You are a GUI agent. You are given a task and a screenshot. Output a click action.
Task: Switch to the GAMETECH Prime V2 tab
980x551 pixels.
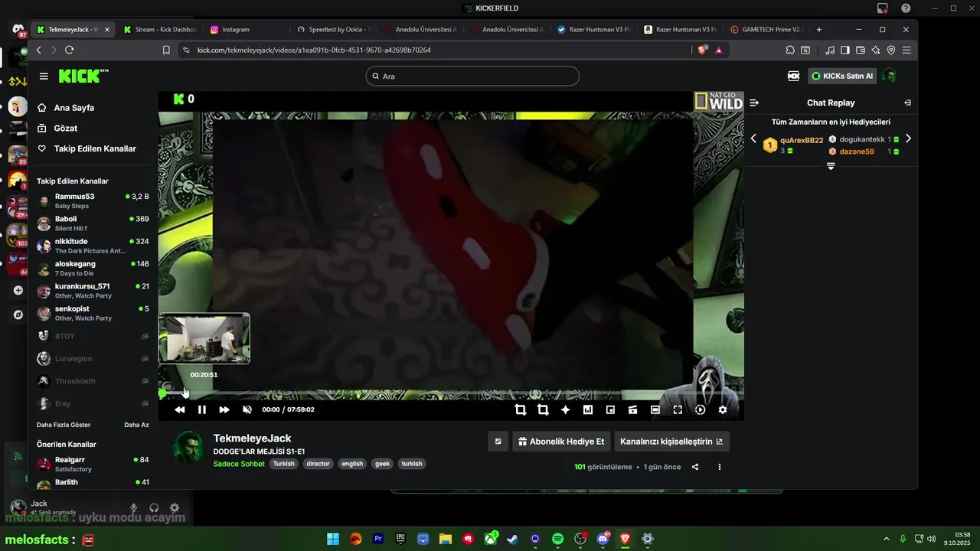click(x=766, y=29)
